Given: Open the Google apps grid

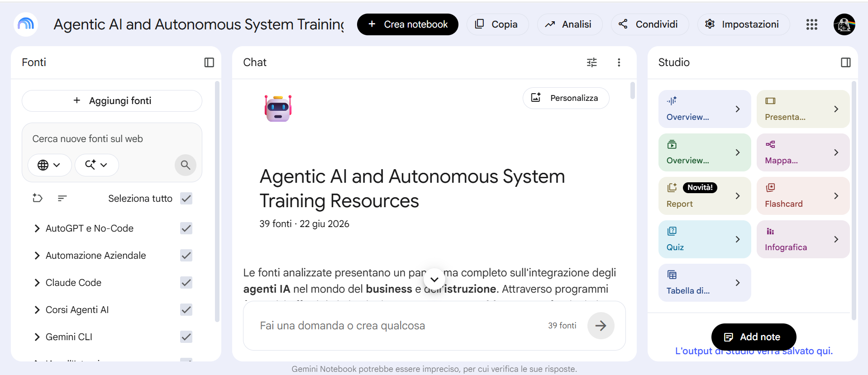Looking at the screenshot, I should click(812, 24).
